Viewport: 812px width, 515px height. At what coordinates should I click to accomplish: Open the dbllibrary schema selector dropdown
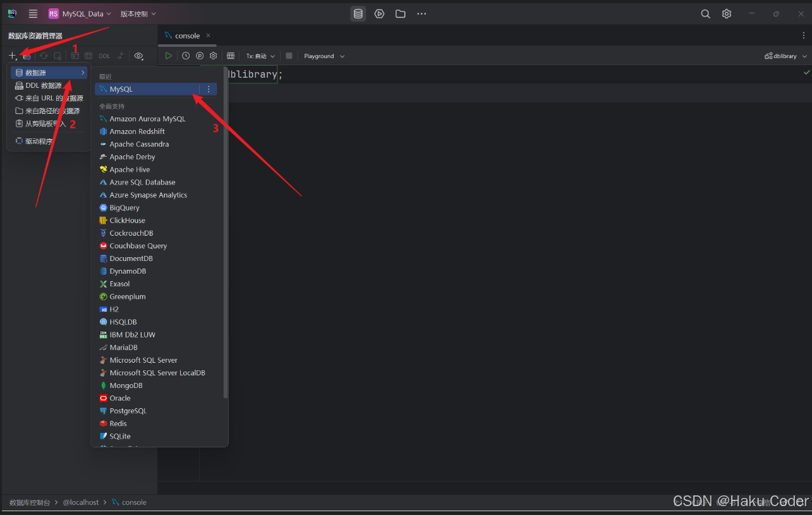[785, 56]
